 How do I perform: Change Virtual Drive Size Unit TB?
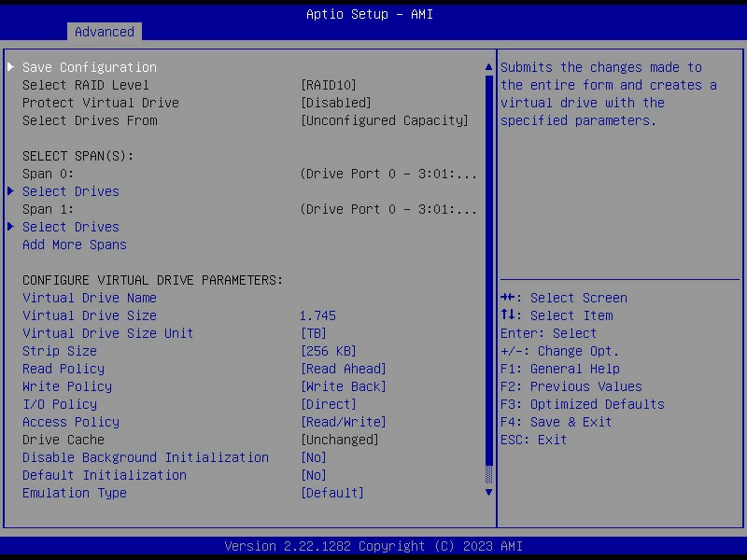314,333
